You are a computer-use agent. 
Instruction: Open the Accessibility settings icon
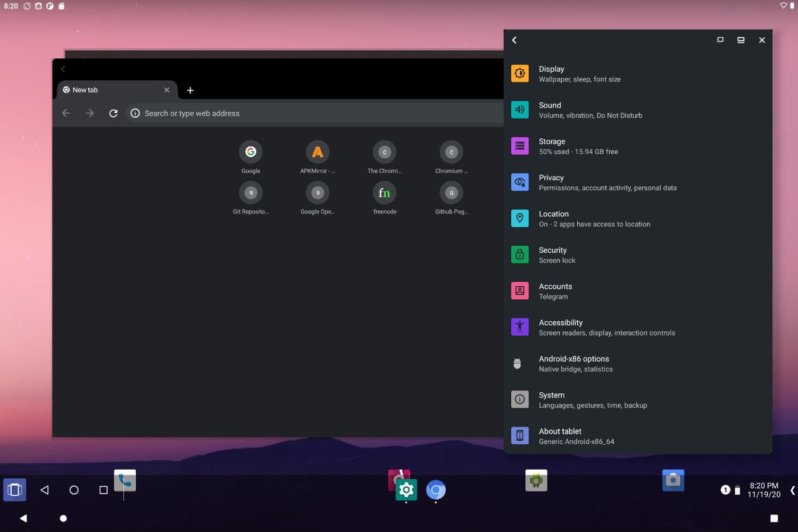pyautogui.click(x=520, y=327)
